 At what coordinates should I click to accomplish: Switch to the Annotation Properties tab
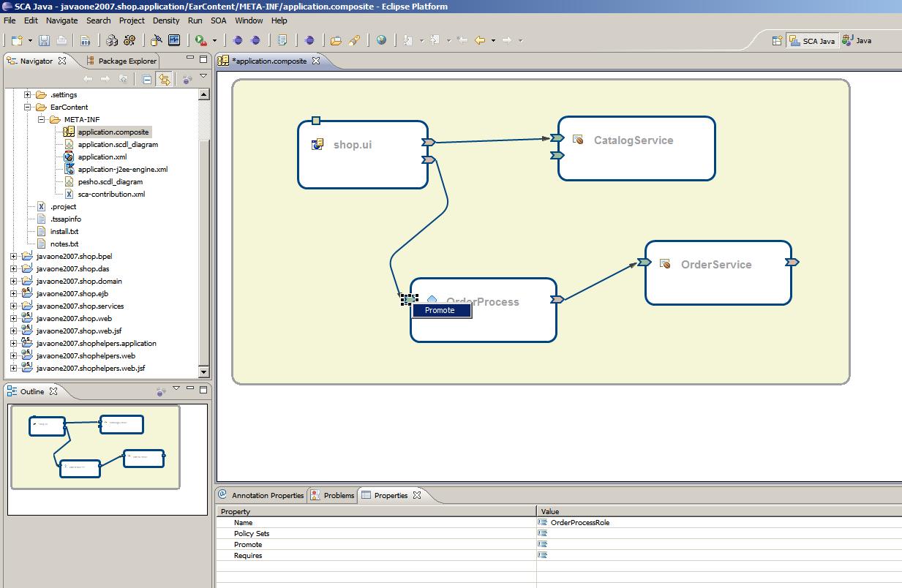point(261,495)
